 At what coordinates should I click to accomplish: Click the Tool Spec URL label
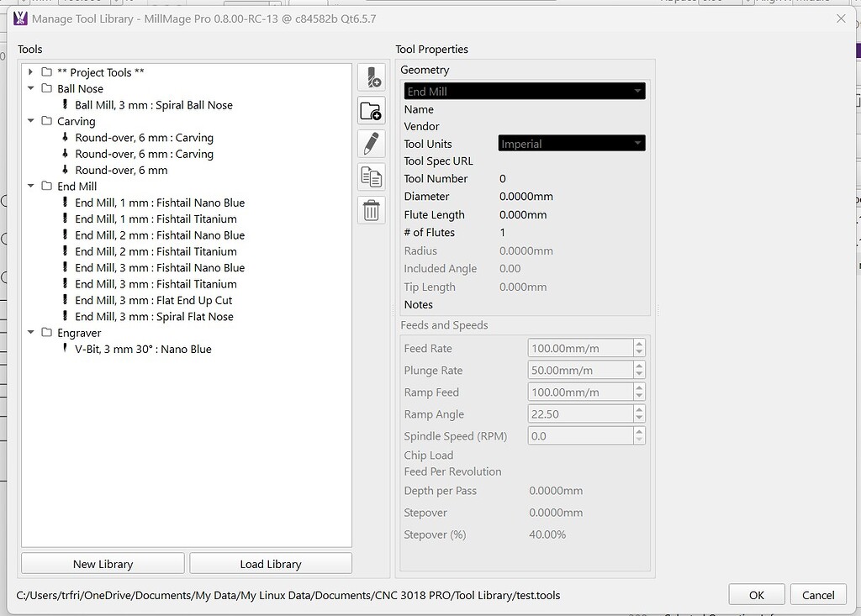pos(438,161)
